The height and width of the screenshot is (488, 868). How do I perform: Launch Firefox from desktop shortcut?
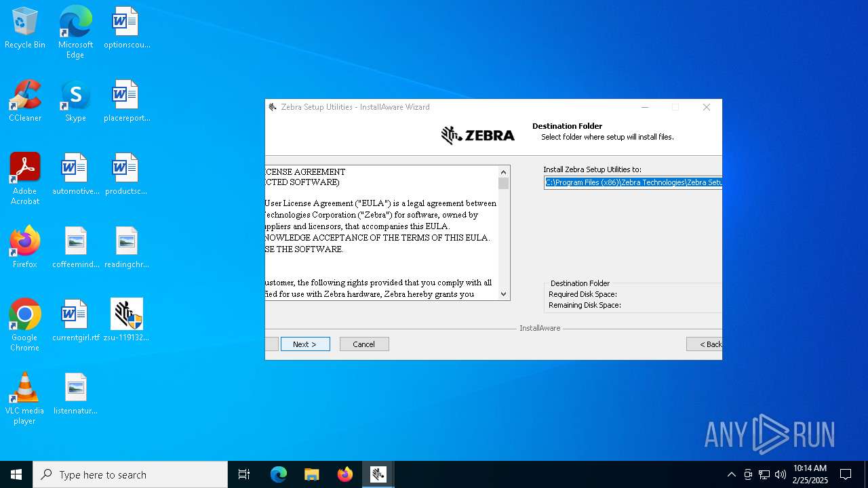(25, 248)
